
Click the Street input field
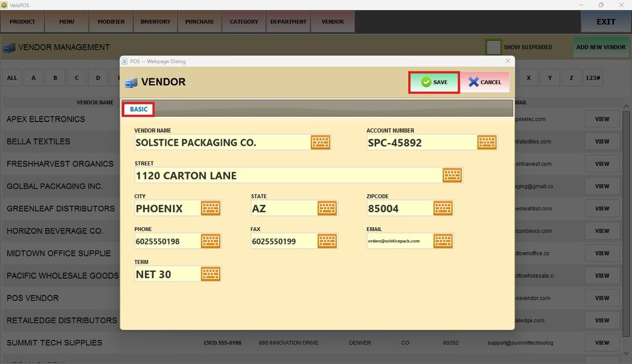[288, 175]
